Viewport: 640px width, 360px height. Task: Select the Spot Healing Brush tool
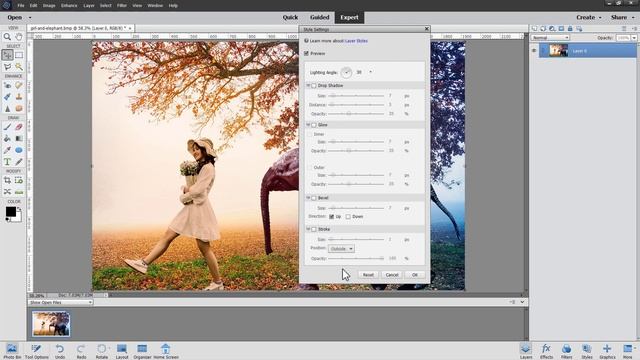click(19, 85)
